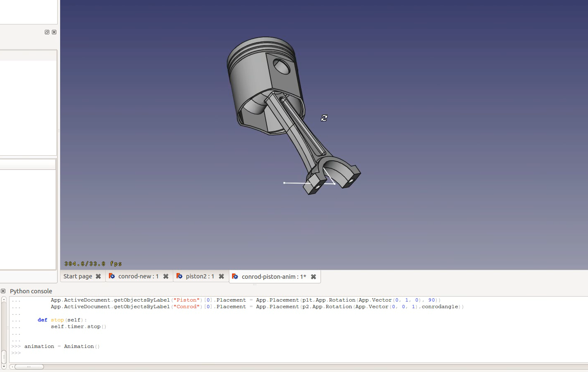This screenshot has width=588, height=372.
Task: Close the left panel with its X button
Action: pos(54,32)
